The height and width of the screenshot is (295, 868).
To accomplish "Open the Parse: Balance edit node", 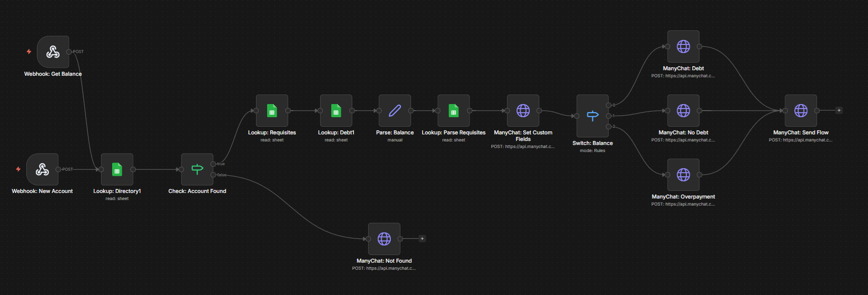I will pos(395,111).
